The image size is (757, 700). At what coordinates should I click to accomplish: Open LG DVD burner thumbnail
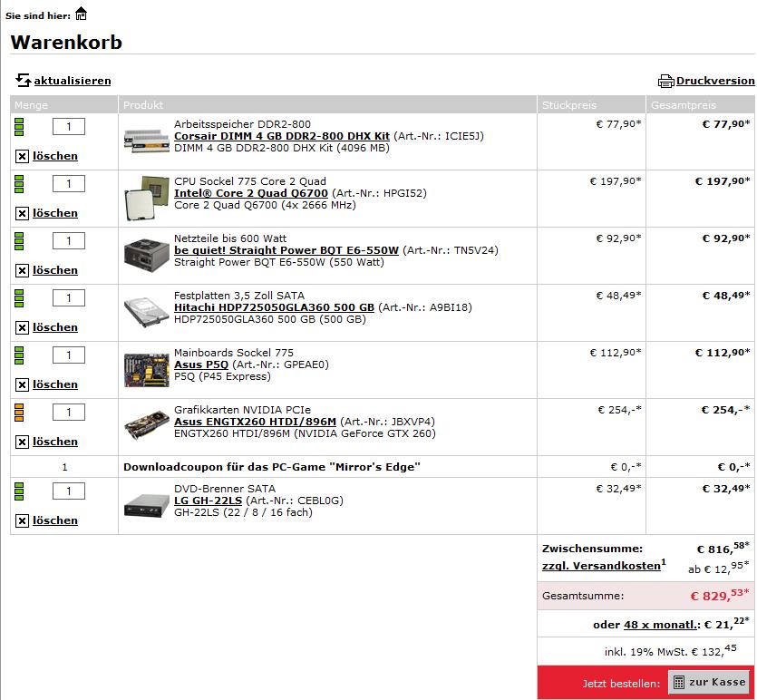146,505
